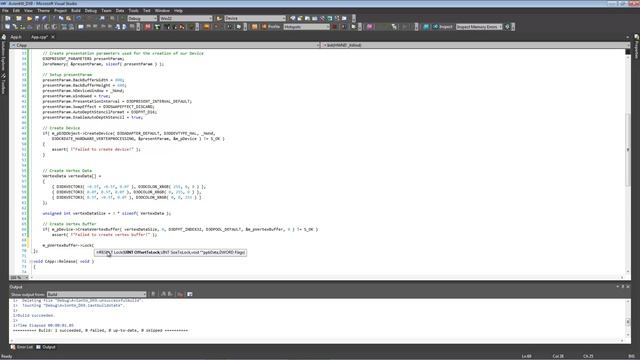Viewport: 640px width, 360px height.
Task: Start debugging with the green play icon
Action: [x=122, y=18]
